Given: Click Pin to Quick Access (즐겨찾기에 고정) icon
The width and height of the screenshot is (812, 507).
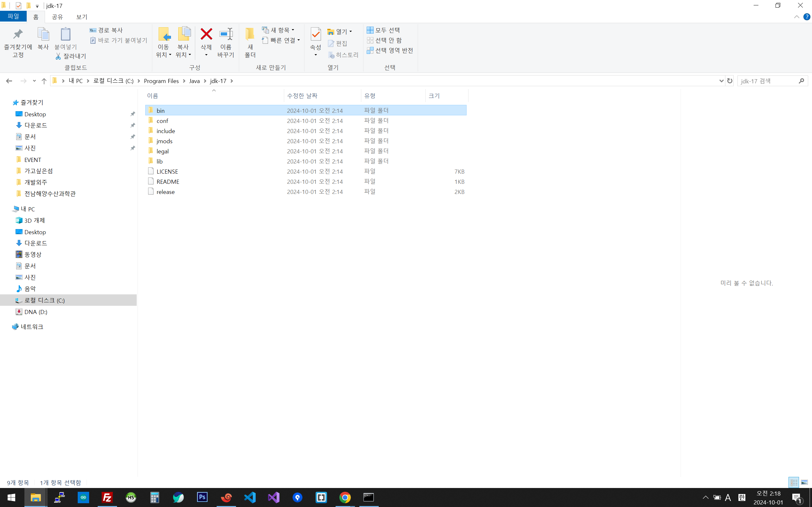Looking at the screenshot, I should pos(18,35).
